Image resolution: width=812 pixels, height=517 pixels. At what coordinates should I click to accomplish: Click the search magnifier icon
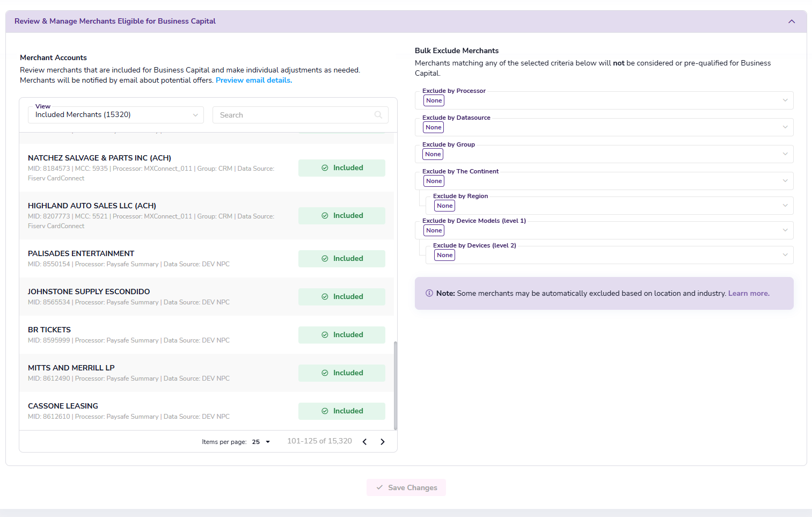tap(378, 115)
